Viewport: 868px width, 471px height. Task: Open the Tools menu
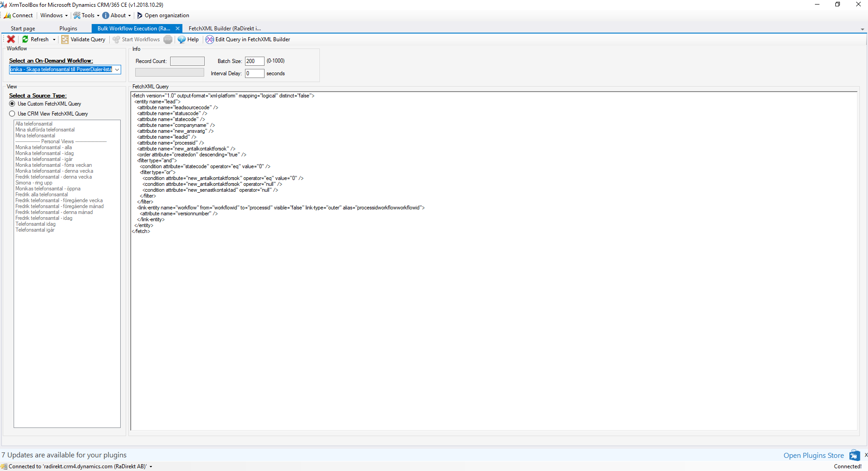86,15
